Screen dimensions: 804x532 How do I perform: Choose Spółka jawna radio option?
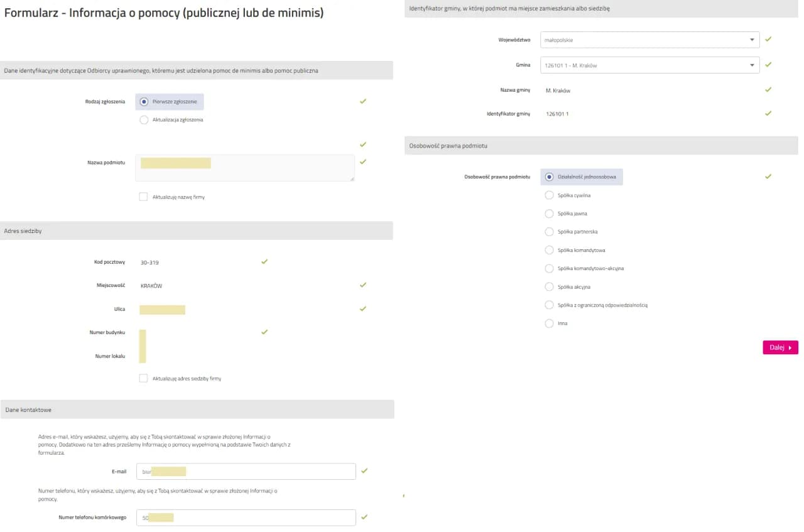(x=550, y=214)
